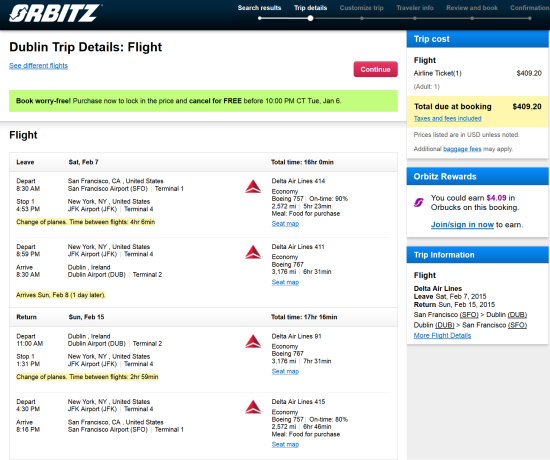The height and width of the screenshot is (460, 550).
Task: Click the red Continue button
Action: click(x=375, y=69)
